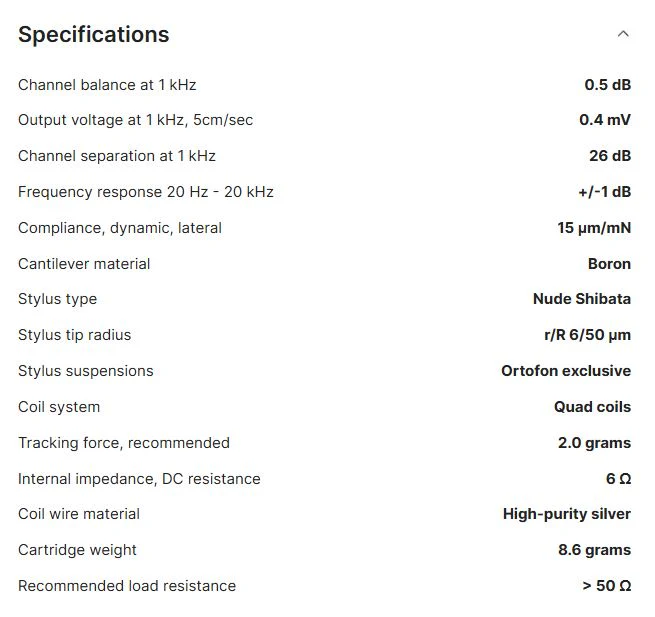The image size is (655, 617).
Task: Select the 26 dB value
Action: coord(610,156)
